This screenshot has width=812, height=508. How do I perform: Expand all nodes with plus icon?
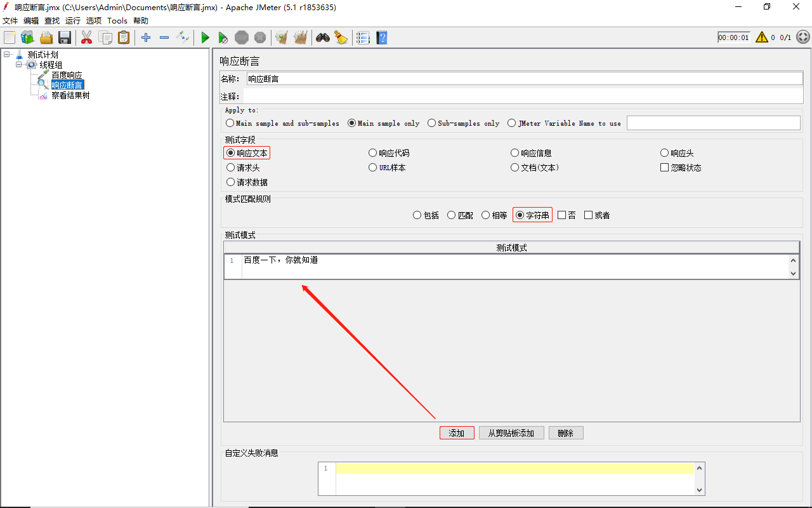click(146, 37)
